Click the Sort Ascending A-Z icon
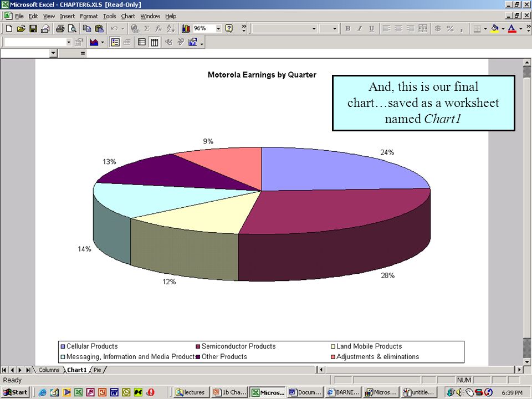532x399 pixels. click(171, 29)
